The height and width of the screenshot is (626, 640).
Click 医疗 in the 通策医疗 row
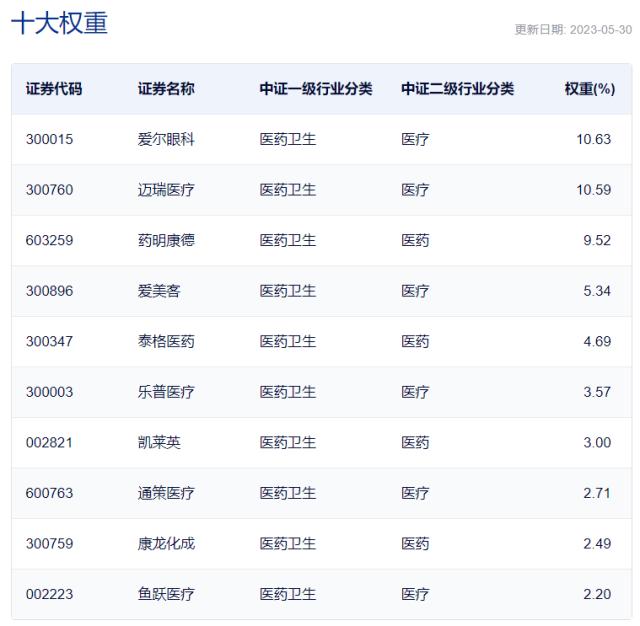415,493
